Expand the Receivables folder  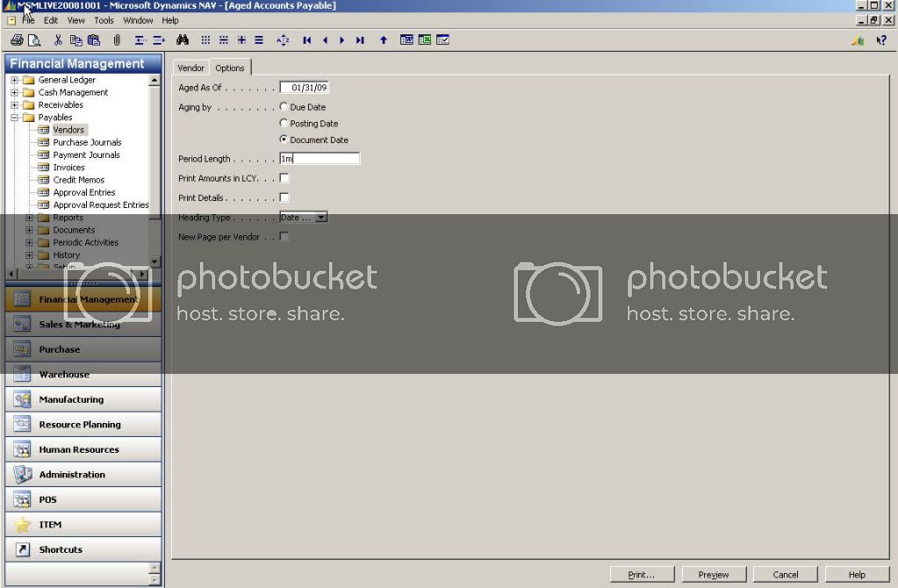pyautogui.click(x=14, y=104)
